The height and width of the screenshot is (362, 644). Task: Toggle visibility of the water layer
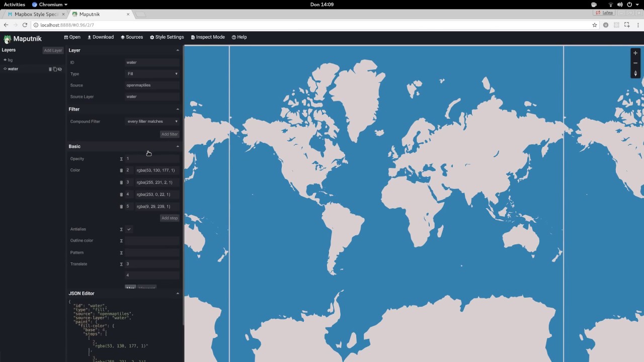[x=59, y=69]
